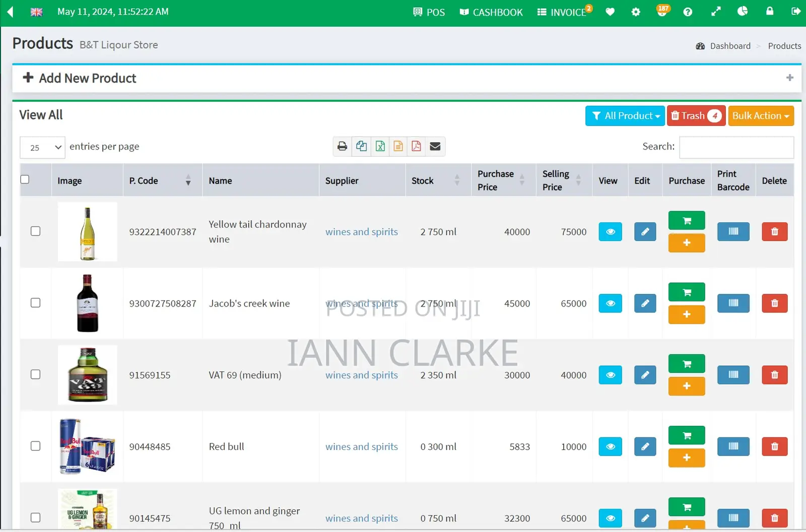Open supplier link for Yellow tail chardonnay
Screen dimensions: 806x532
pyautogui.click(x=362, y=232)
